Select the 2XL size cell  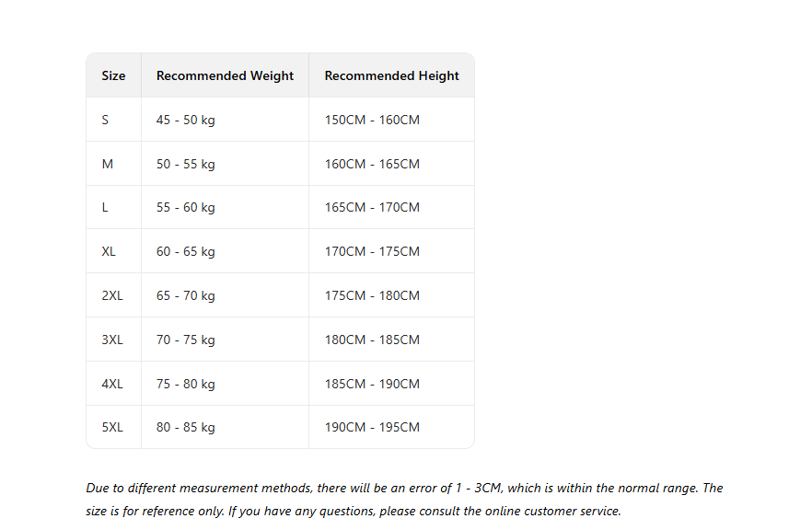113,295
